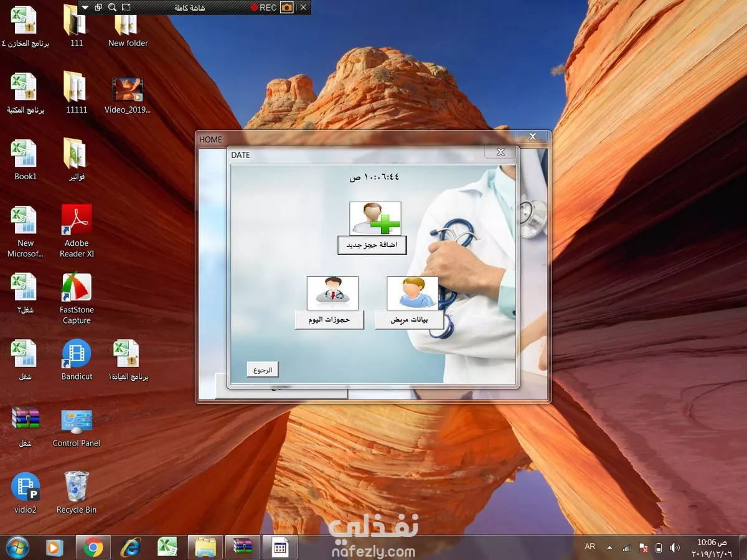Image resolution: width=747 pixels, height=560 pixels.
Task: Select Bandicam dotted rectangle area icon
Action: coord(126,7)
